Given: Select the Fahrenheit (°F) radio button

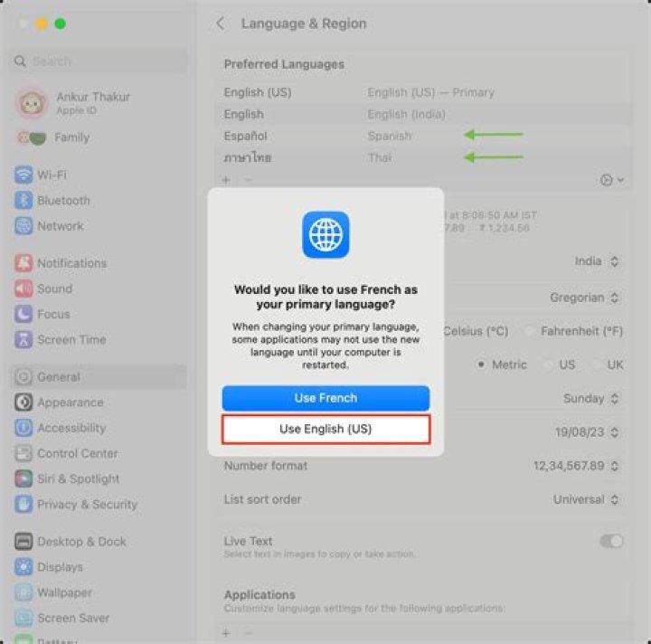Looking at the screenshot, I should tap(529, 331).
